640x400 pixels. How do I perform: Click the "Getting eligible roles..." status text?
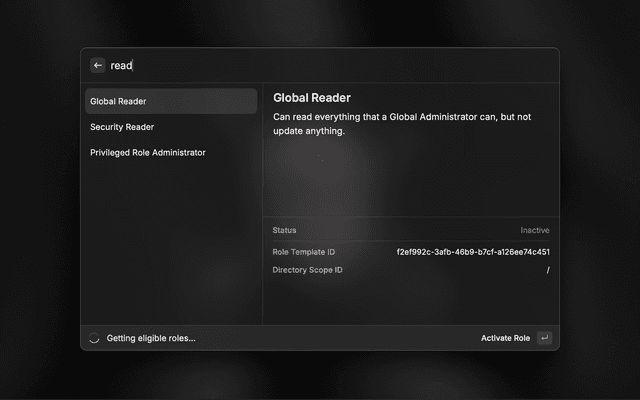tap(151, 338)
